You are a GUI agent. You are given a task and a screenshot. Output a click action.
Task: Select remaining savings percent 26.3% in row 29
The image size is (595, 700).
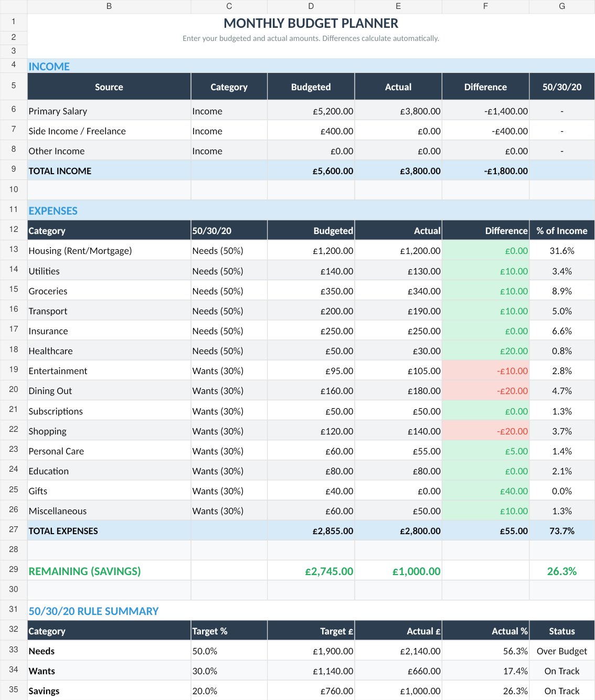coord(562,571)
